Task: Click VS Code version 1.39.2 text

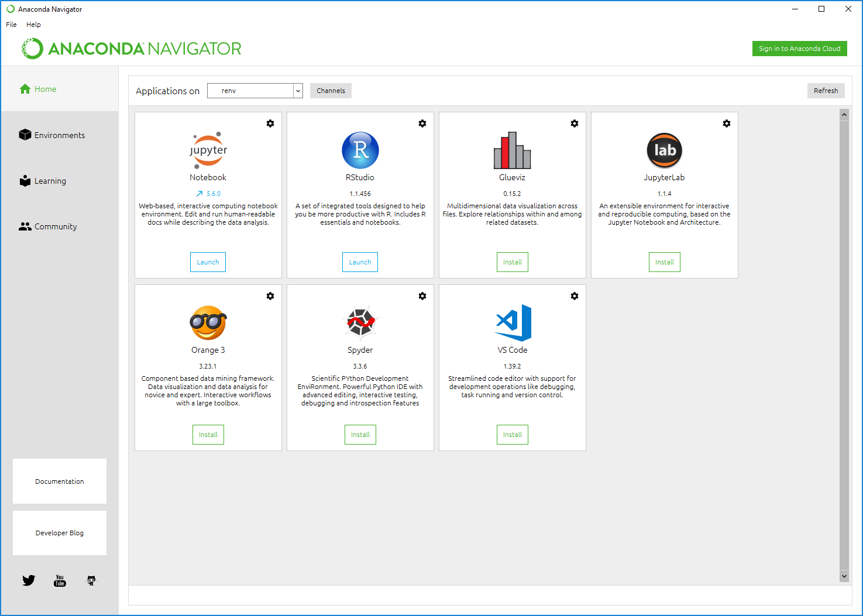Action: click(512, 366)
